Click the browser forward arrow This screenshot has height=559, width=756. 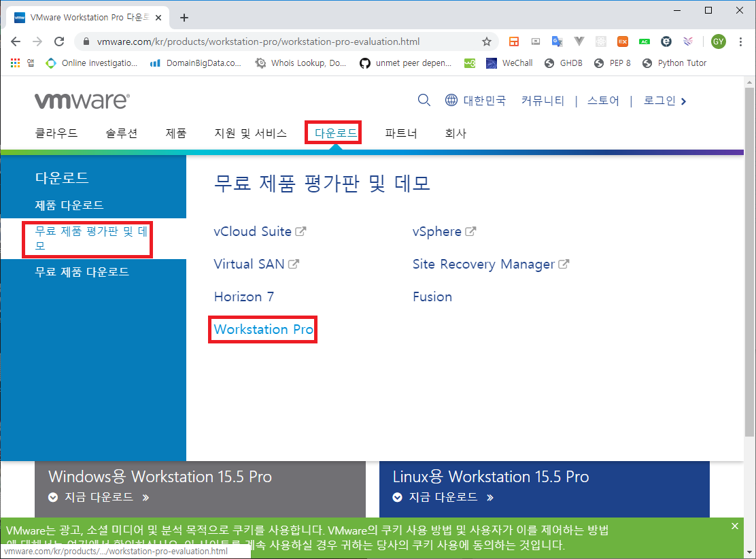tap(37, 41)
